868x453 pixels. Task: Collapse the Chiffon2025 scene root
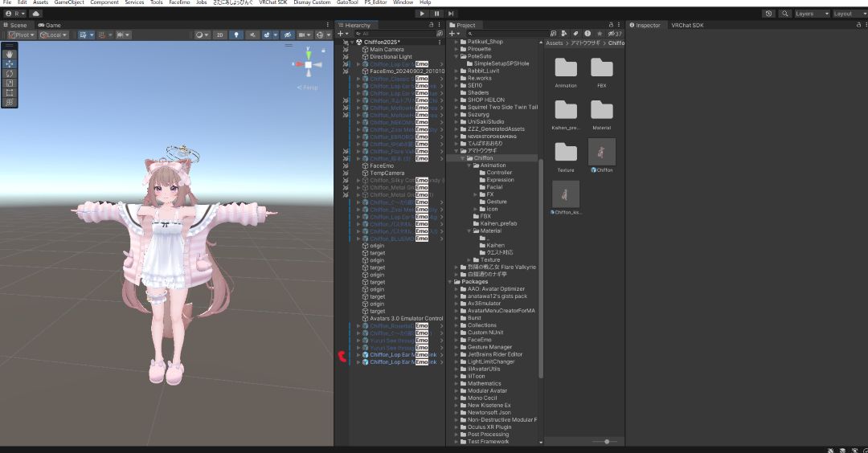(352, 42)
